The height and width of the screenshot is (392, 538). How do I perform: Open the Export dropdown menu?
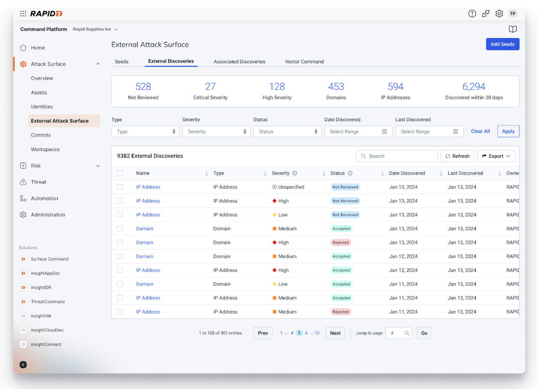[x=496, y=156]
